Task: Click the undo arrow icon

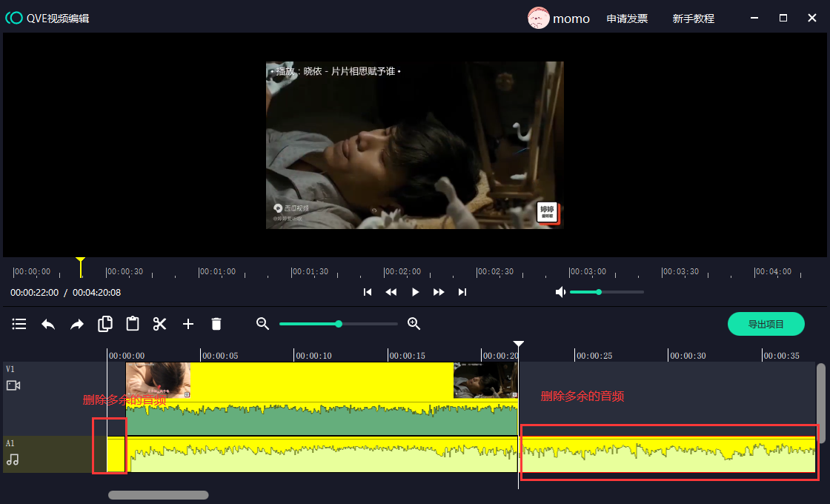Action: tap(48, 324)
